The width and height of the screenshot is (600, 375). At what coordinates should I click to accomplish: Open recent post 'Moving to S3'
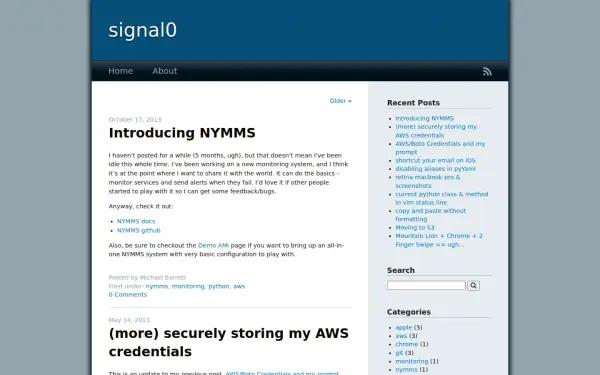coord(415,227)
